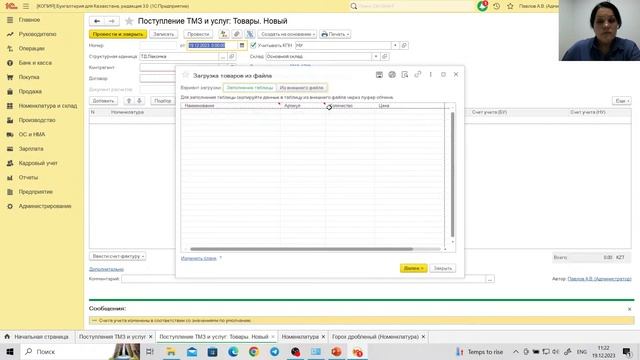Screen dimensions: 640x360
Task: Select Заполнение таблицы load option
Action: [x=250, y=88]
